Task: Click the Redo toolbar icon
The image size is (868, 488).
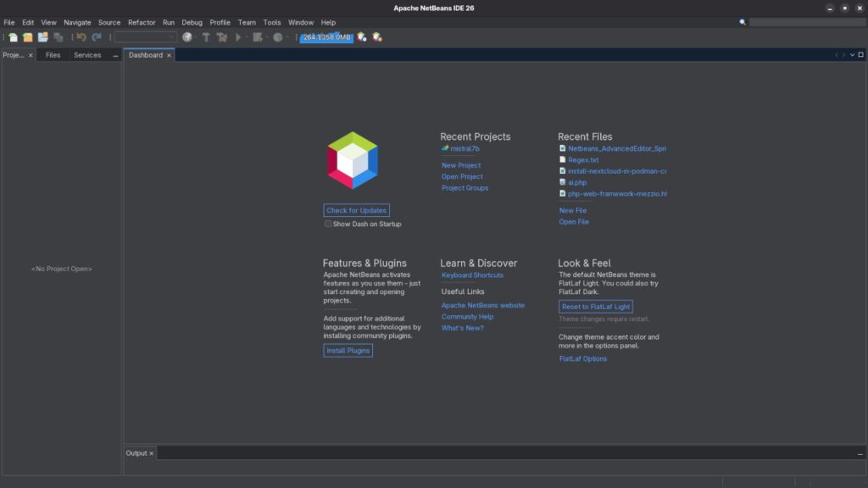Action: coord(96,37)
